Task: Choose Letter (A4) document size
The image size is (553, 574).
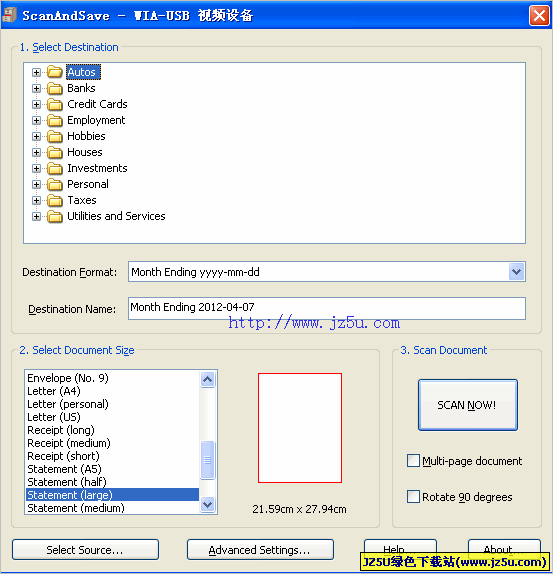Action: tap(113, 391)
